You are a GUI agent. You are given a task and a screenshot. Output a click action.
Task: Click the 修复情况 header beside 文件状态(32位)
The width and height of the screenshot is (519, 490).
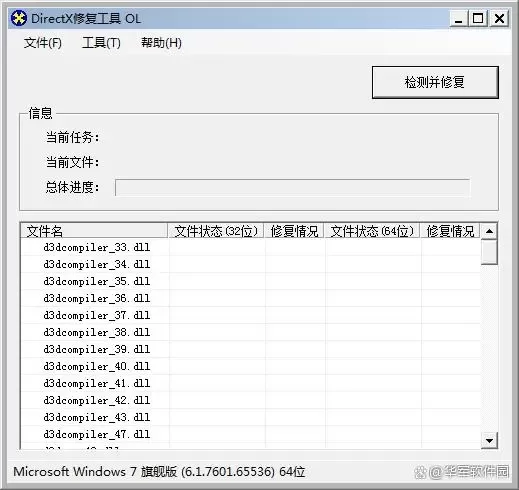coord(294,231)
